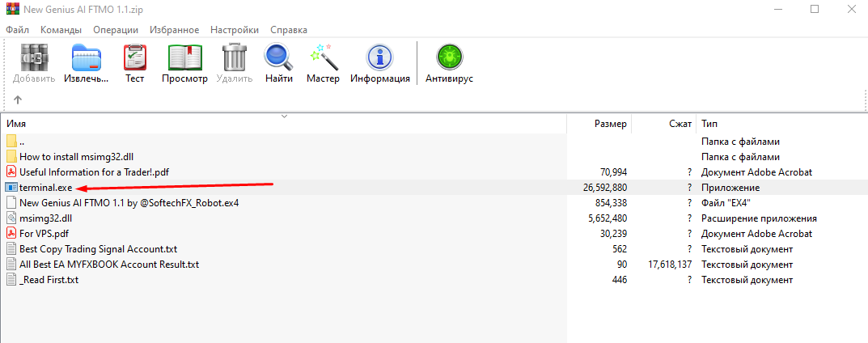Select 'How to install msimg32.dll' folder name

coord(74,157)
